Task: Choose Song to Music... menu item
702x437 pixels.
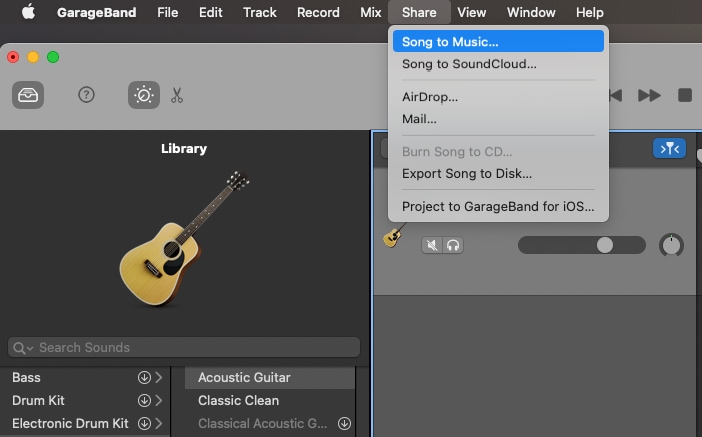Action: coord(498,42)
